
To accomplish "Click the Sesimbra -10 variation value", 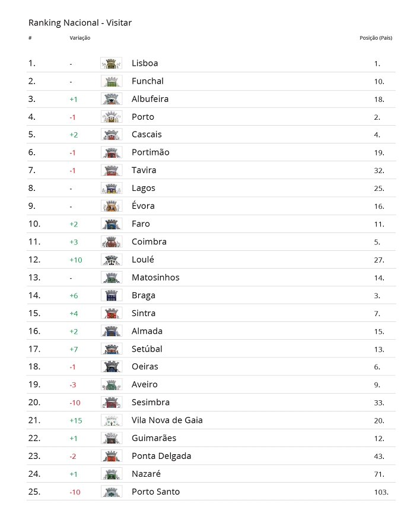I will (x=75, y=403).
